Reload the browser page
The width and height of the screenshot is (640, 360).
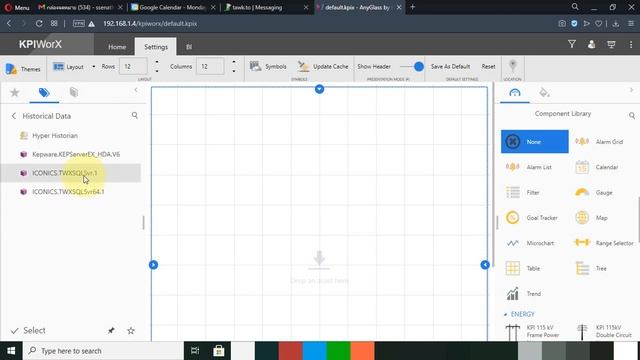pyautogui.click(x=39, y=24)
